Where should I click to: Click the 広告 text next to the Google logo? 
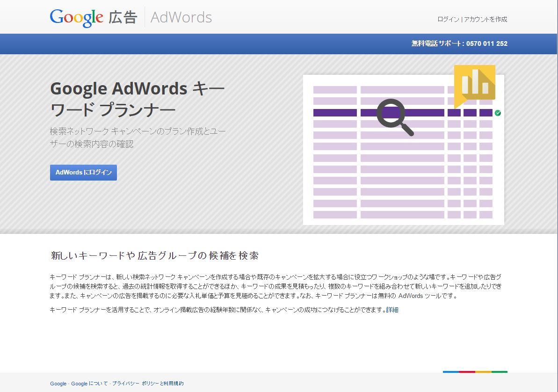pyautogui.click(x=123, y=17)
